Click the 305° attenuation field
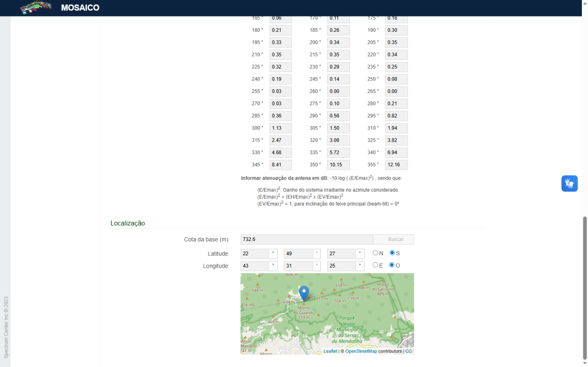This screenshot has height=367, width=588. click(338, 128)
